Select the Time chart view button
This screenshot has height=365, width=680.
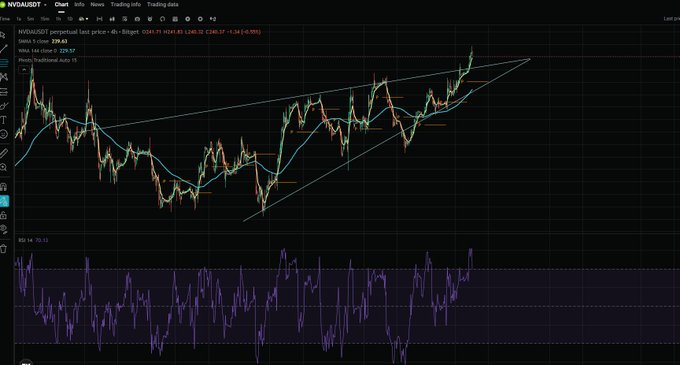(5, 19)
